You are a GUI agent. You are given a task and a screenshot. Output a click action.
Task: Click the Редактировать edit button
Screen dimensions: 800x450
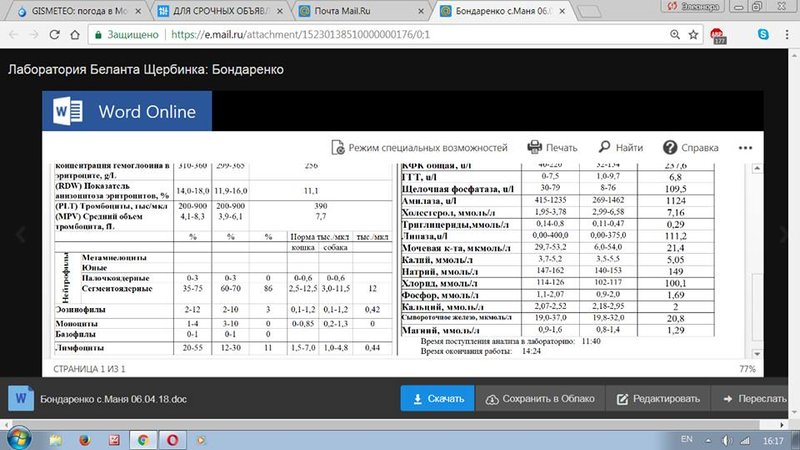pos(658,398)
